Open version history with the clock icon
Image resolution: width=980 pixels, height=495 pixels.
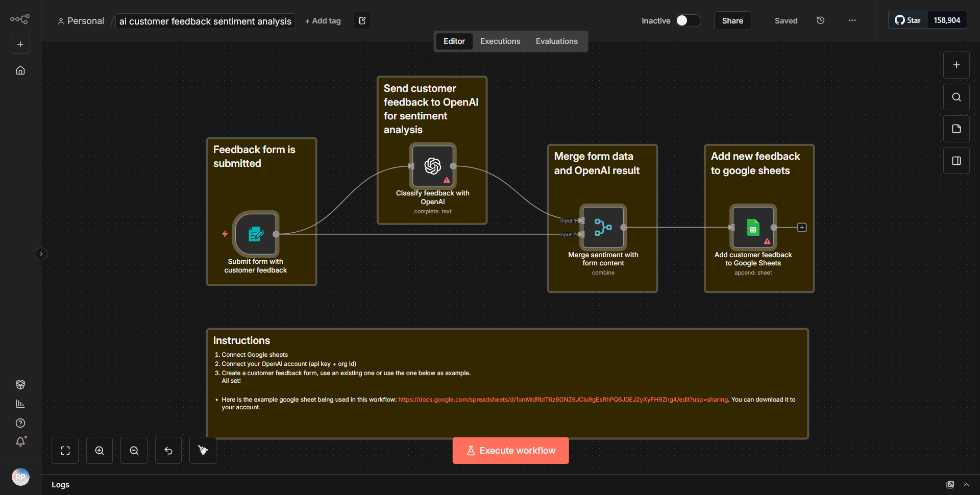pos(820,20)
